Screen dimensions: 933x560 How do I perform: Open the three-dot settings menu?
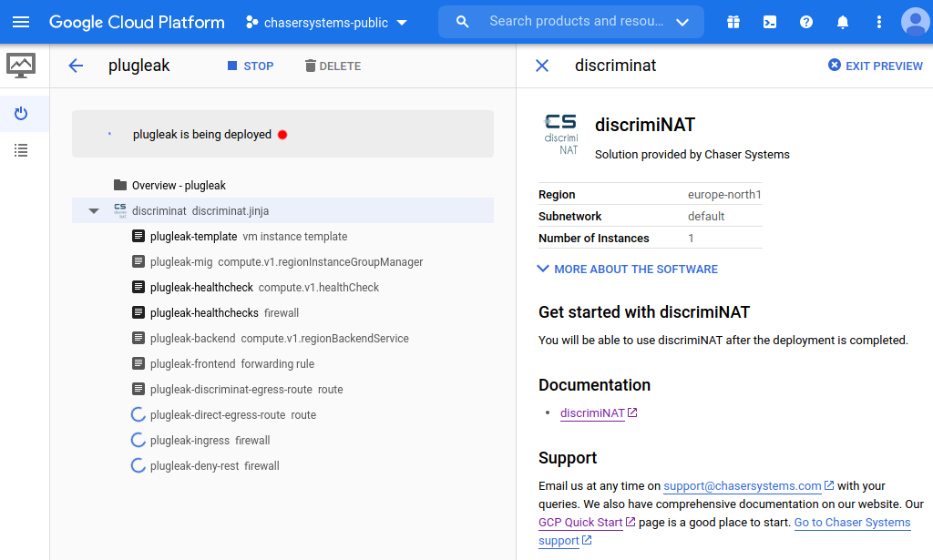click(x=879, y=22)
